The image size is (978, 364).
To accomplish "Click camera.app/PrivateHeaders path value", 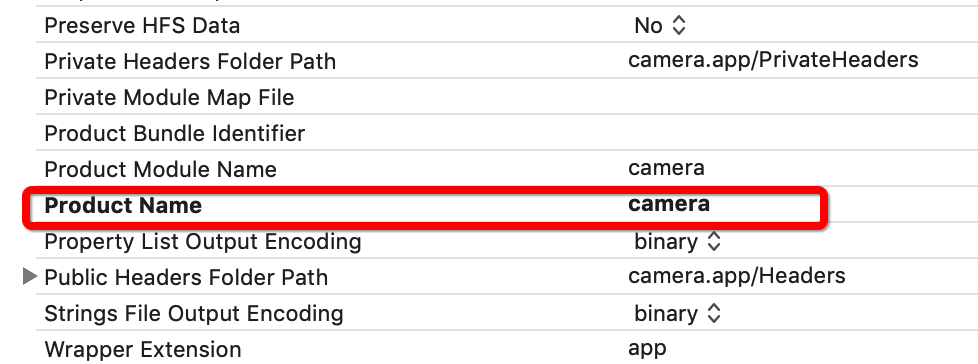I will (773, 60).
